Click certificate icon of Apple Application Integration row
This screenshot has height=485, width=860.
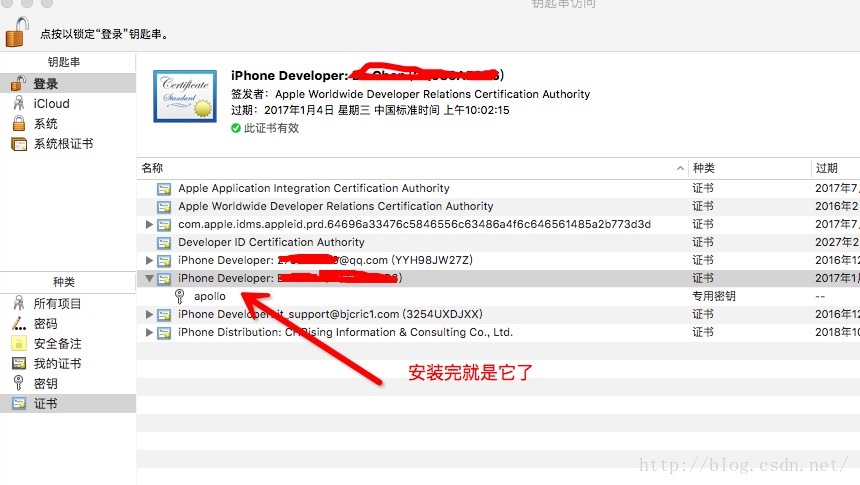pos(164,189)
